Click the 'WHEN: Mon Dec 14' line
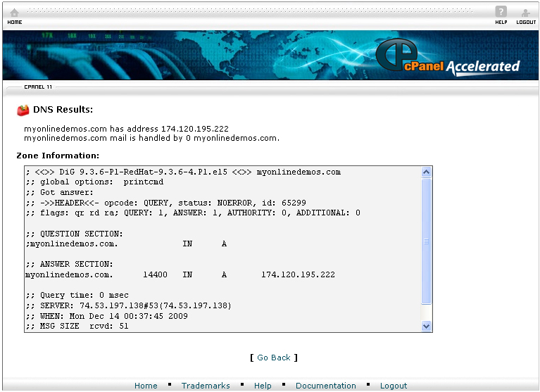The height and width of the screenshot is (392, 540). 107,316
